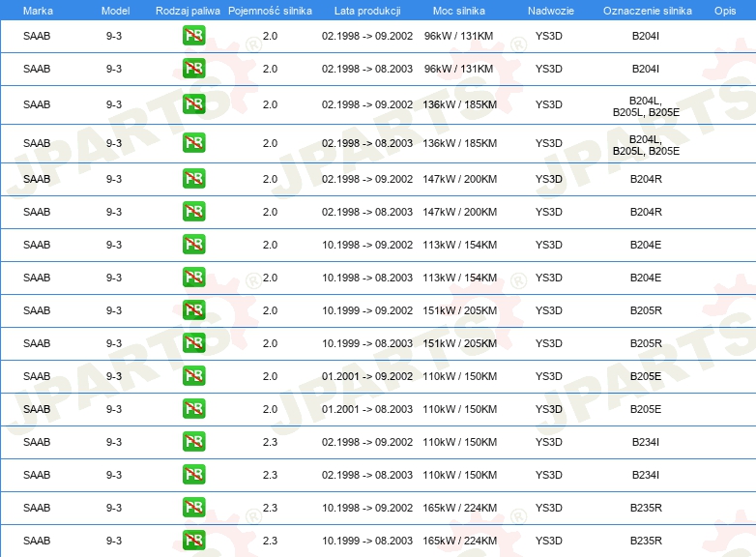This screenshot has width=756, height=557.
Task: Click date range 01.2001 -> 08.2003
Action: tap(367, 409)
